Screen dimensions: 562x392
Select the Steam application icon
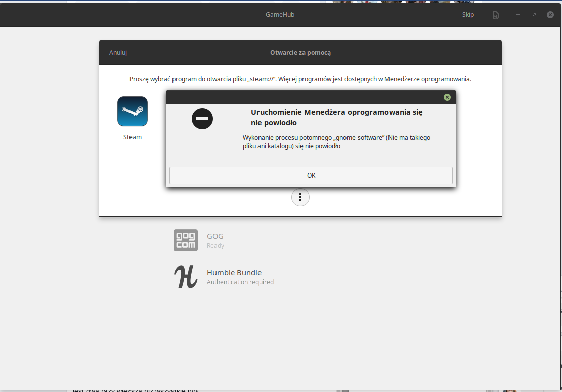(132, 111)
